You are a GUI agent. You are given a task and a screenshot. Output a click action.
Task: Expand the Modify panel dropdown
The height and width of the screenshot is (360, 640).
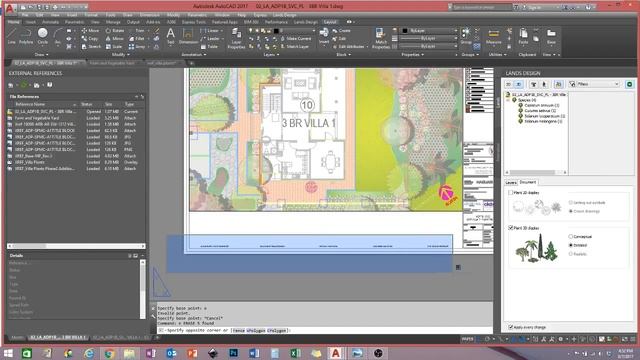[120, 54]
